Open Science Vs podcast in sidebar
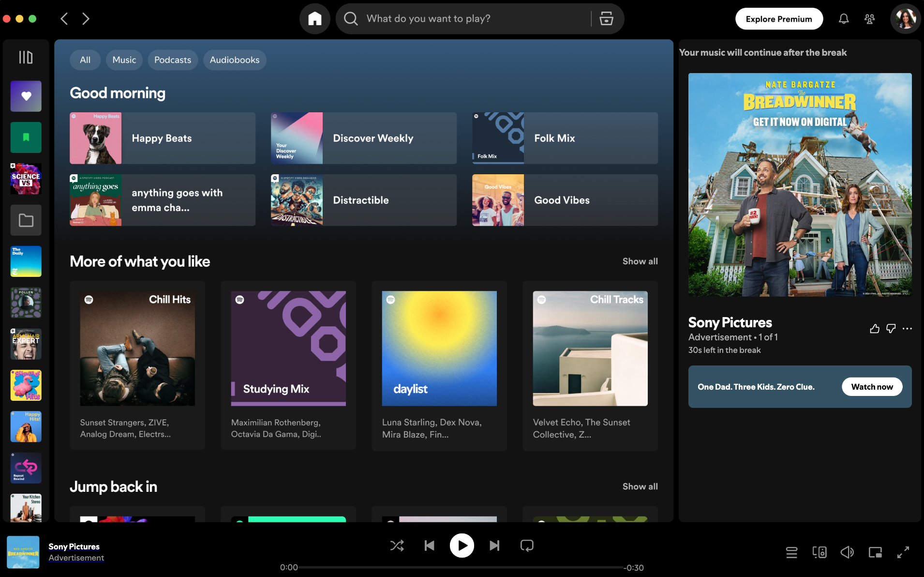Screen dimensions: 924x577 pyautogui.click(x=26, y=179)
